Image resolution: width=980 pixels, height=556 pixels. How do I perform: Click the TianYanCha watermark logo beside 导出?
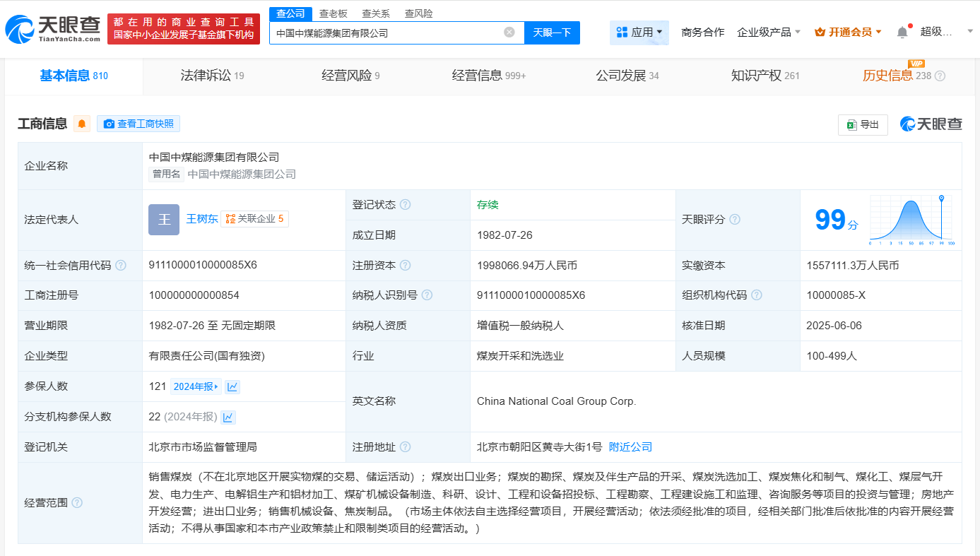coord(931,124)
